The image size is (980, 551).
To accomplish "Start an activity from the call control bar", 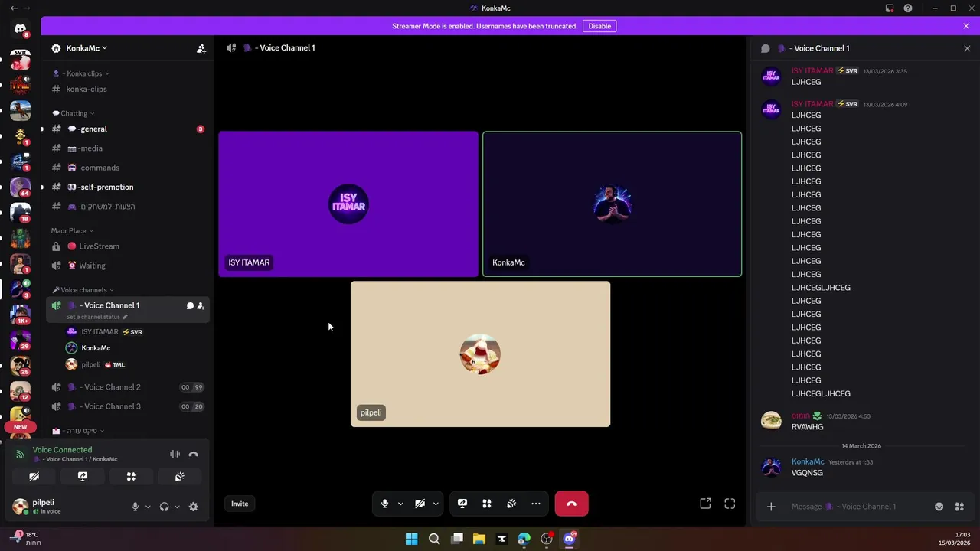I will point(487,504).
